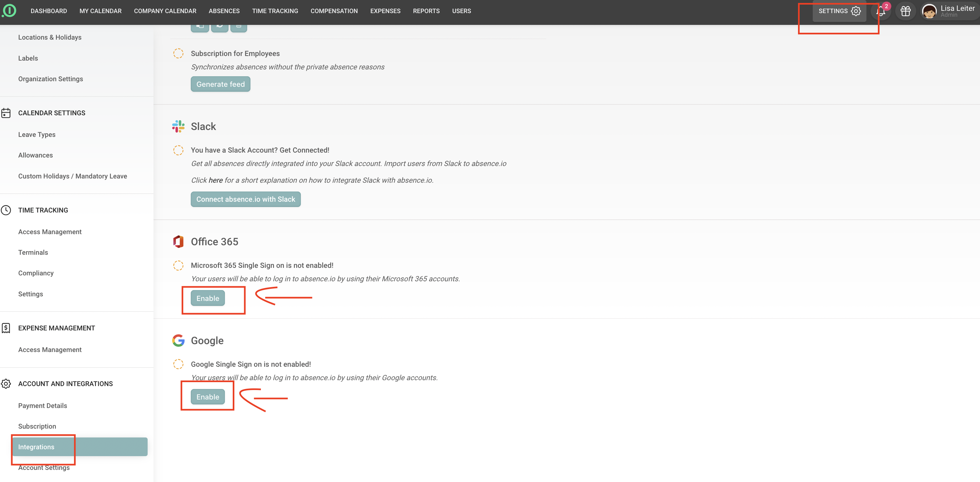
Task: Click ACCOUNT AND INTEGRATIONS section header
Action: click(x=65, y=384)
